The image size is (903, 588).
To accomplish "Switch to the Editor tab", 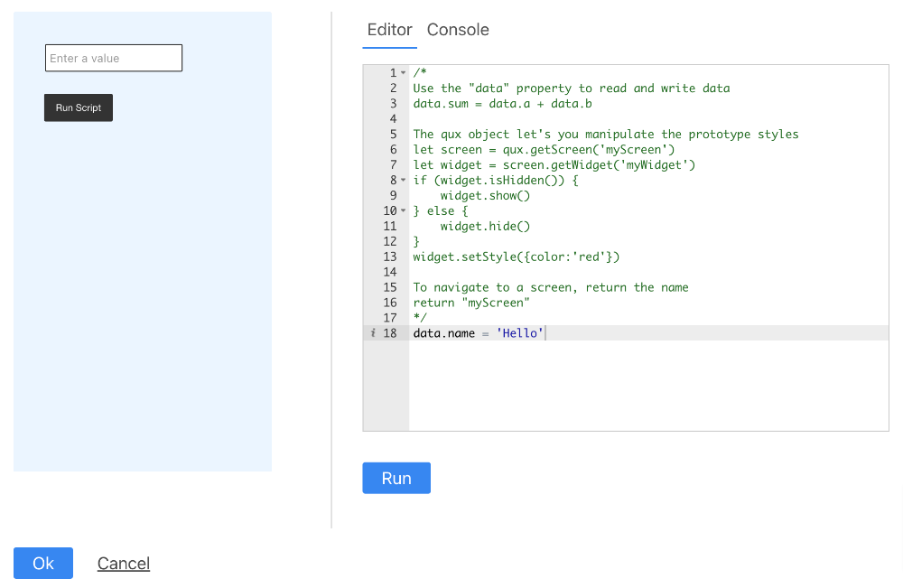I will pyautogui.click(x=389, y=30).
